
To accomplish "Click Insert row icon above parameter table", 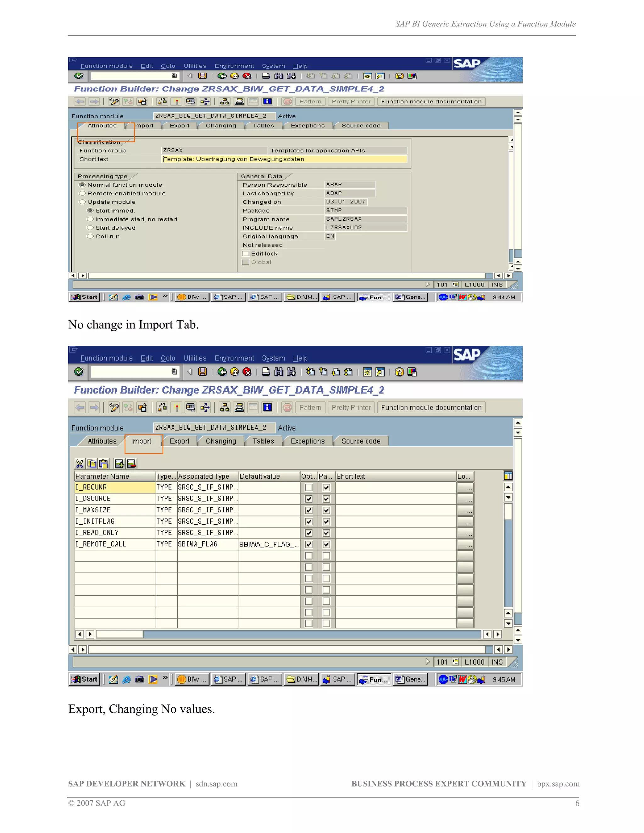I will [x=119, y=463].
